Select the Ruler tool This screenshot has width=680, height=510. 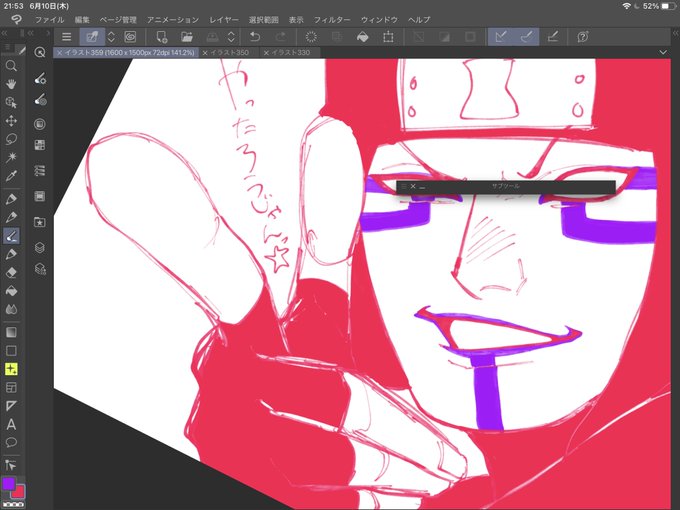11,406
